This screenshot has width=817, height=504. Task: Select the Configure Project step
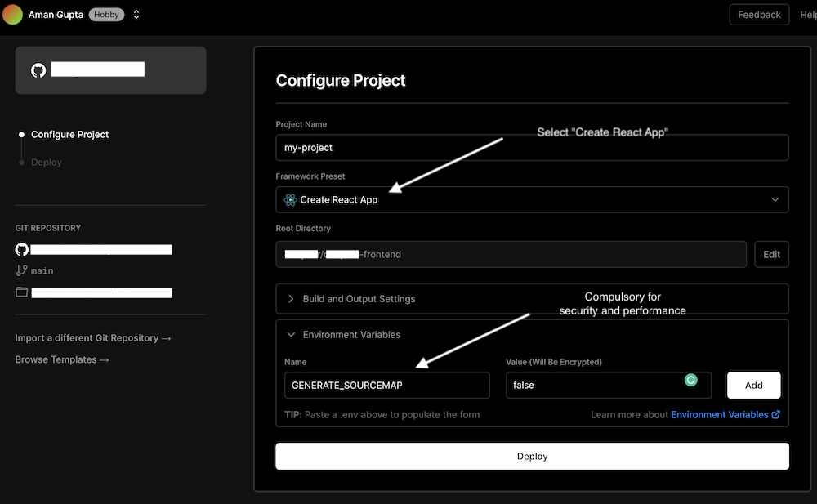point(69,135)
